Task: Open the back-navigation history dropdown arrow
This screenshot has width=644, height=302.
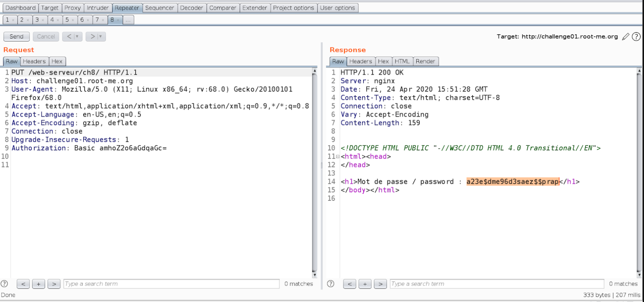Action: pyautogui.click(x=76, y=36)
